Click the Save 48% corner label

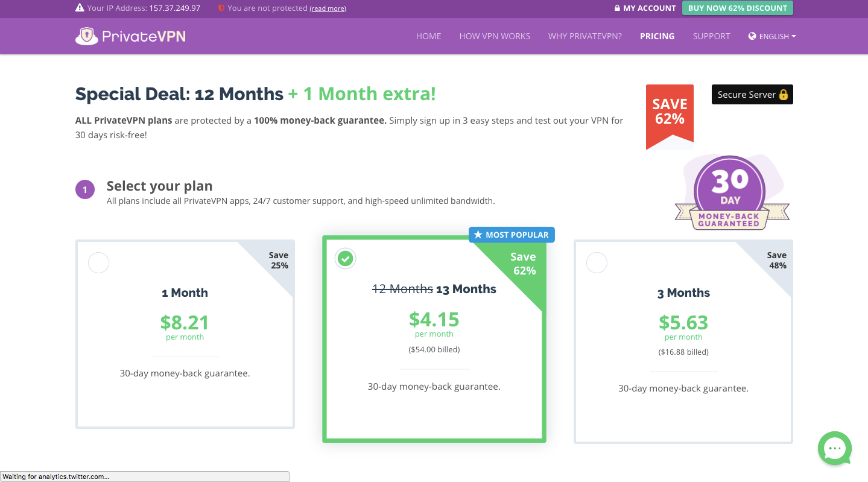[777, 260]
